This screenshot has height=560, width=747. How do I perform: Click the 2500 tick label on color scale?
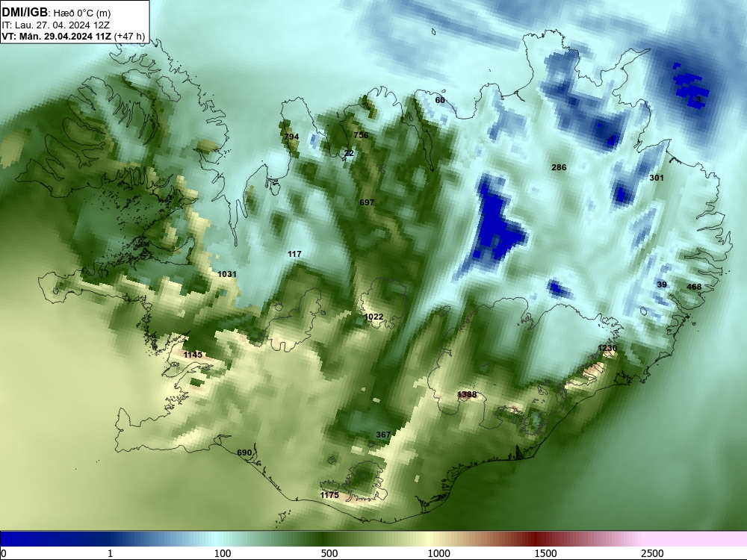point(652,553)
